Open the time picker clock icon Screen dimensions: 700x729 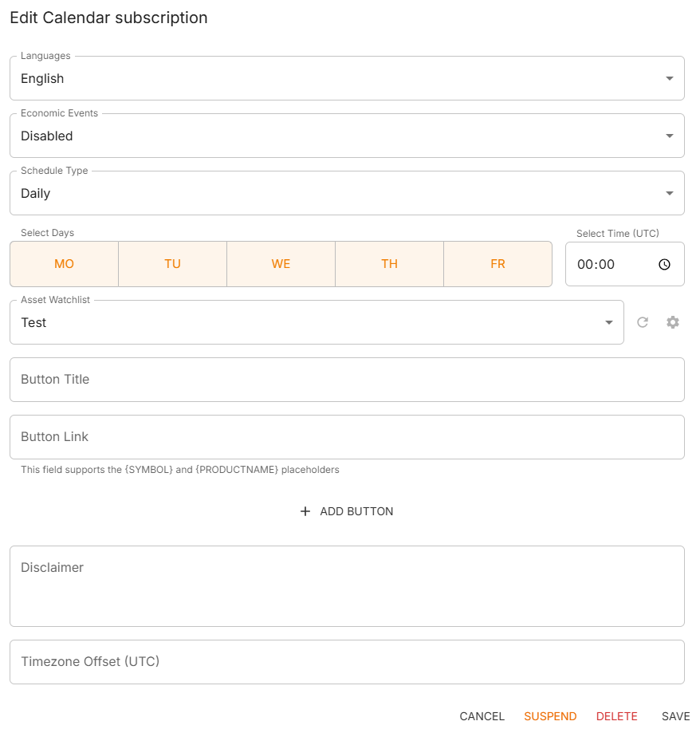(664, 264)
